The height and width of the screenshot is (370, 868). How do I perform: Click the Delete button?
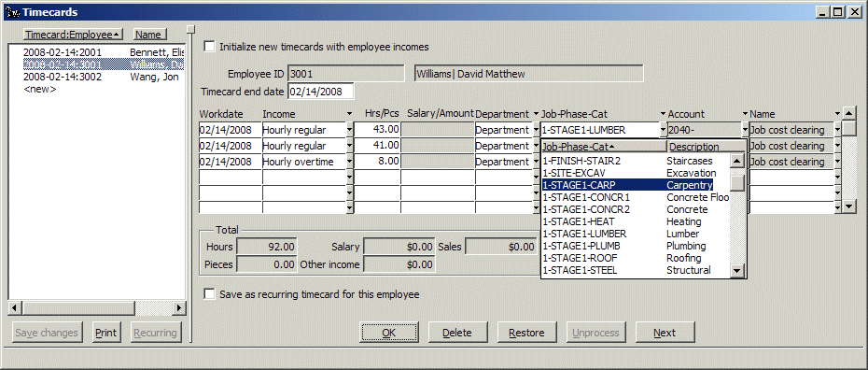click(x=457, y=333)
